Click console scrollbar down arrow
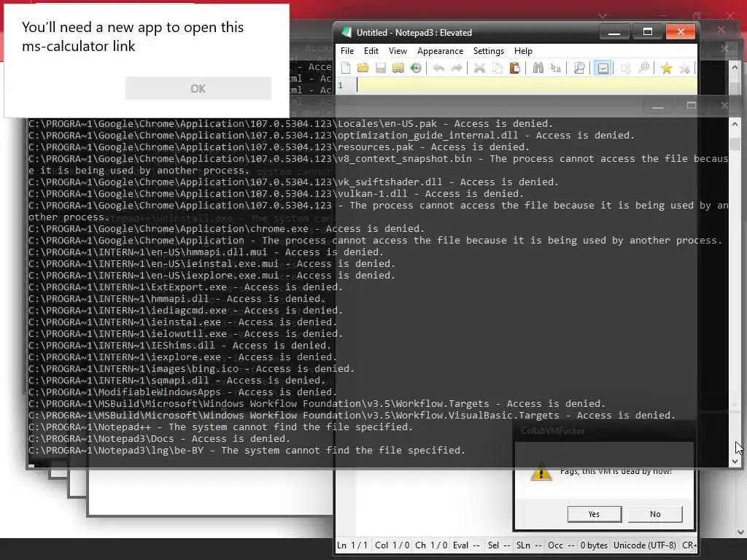 [x=735, y=462]
